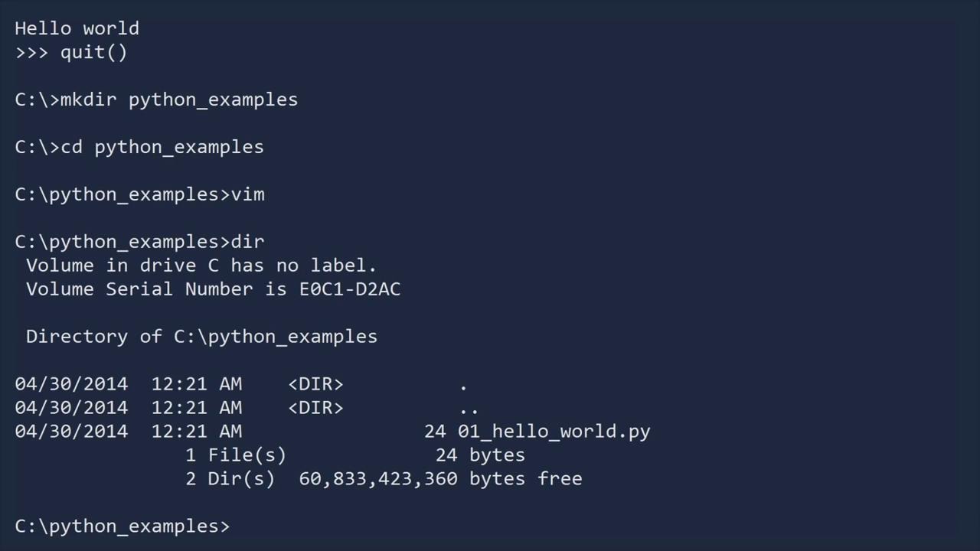The width and height of the screenshot is (980, 551).
Task: Click the "Directory of C:\python_examples" line
Action: pos(201,337)
